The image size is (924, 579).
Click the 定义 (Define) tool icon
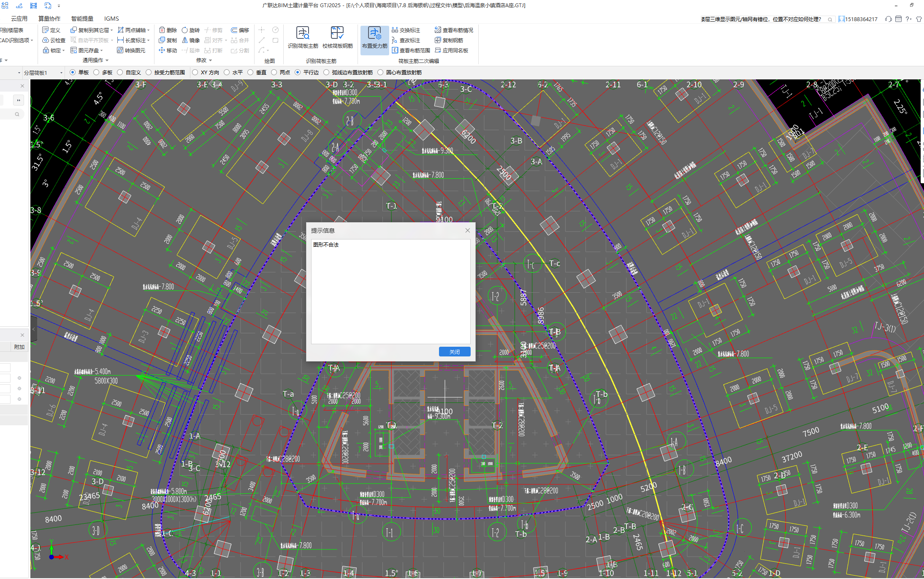[46, 30]
